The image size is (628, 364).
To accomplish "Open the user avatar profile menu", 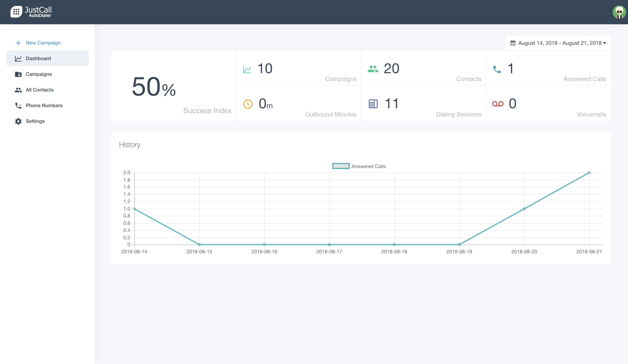I will [619, 12].
